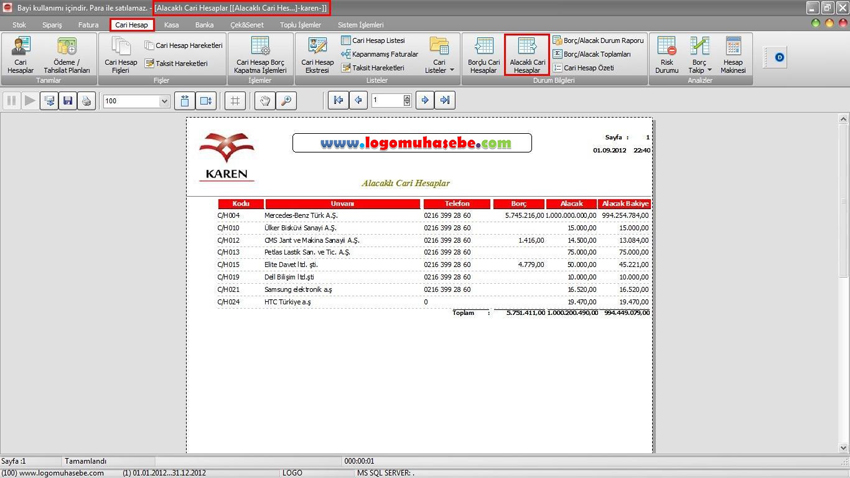The image size is (850, 478).
Task: Go to previous report page
Action: coord(358,100)
